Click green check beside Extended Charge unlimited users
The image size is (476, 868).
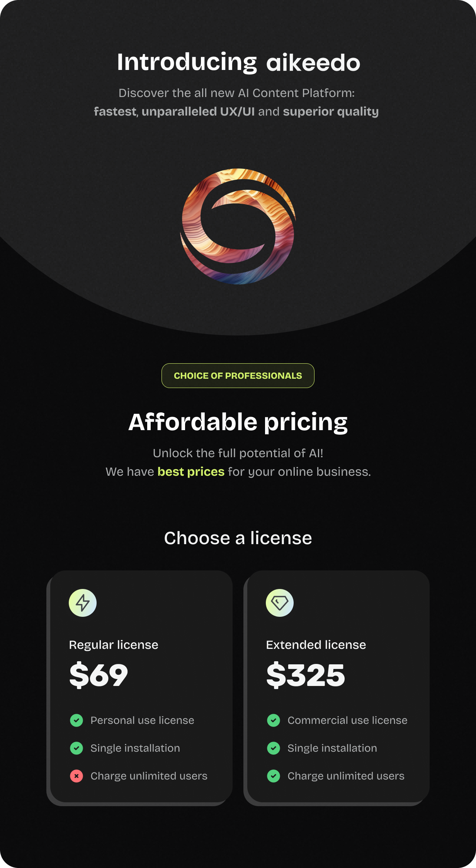pyautogui.click(x=274, y=776)
